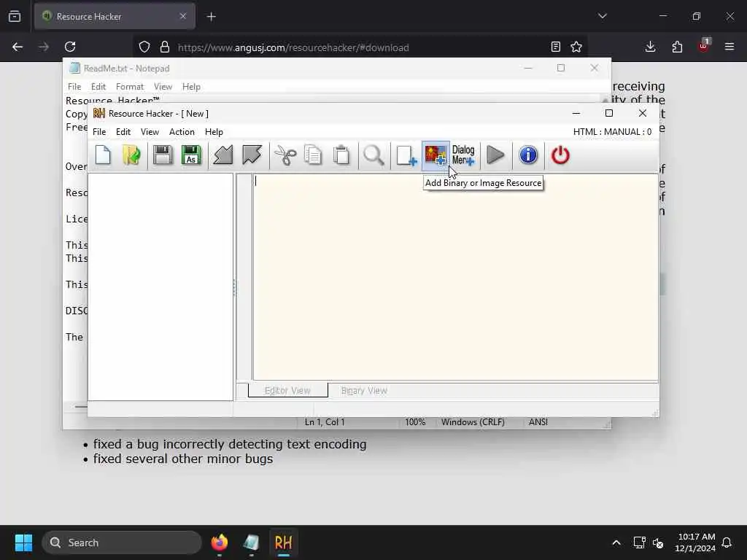Click the 100% zoom status entry

pos(415,422)
